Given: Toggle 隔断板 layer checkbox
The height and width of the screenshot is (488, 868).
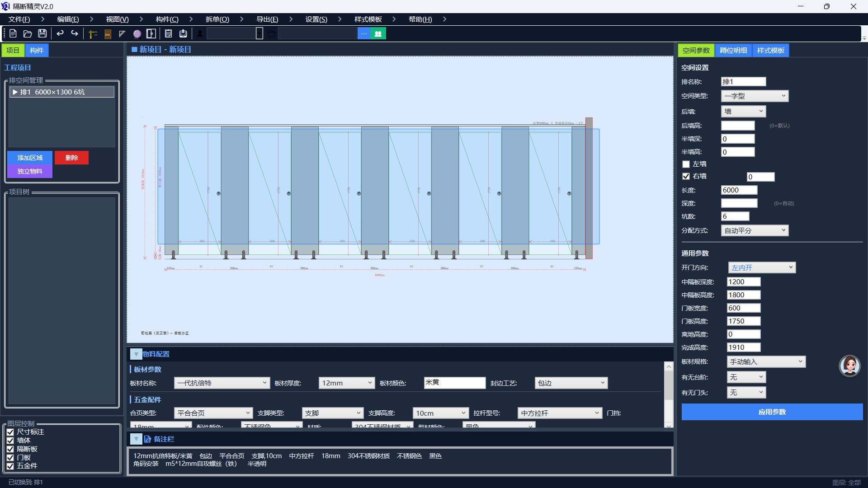Looking at the screenshot, I should click(10, 449).
